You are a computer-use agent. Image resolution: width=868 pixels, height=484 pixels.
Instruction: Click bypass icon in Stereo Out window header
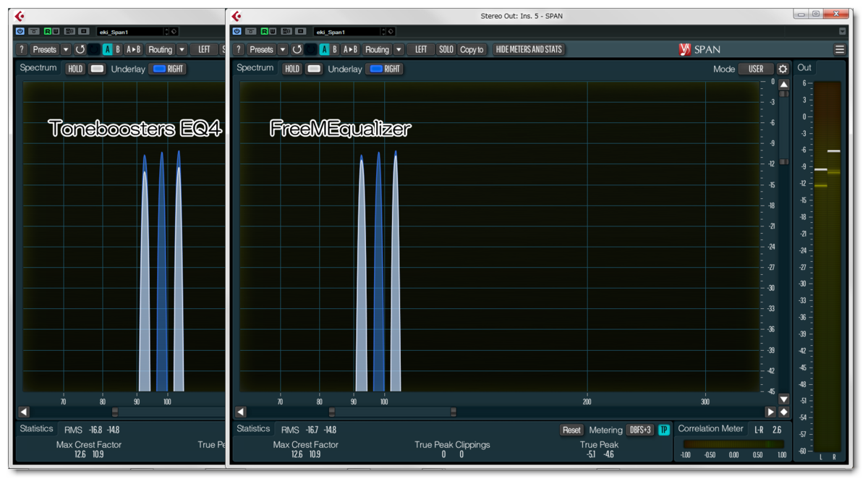pos(250,32)
